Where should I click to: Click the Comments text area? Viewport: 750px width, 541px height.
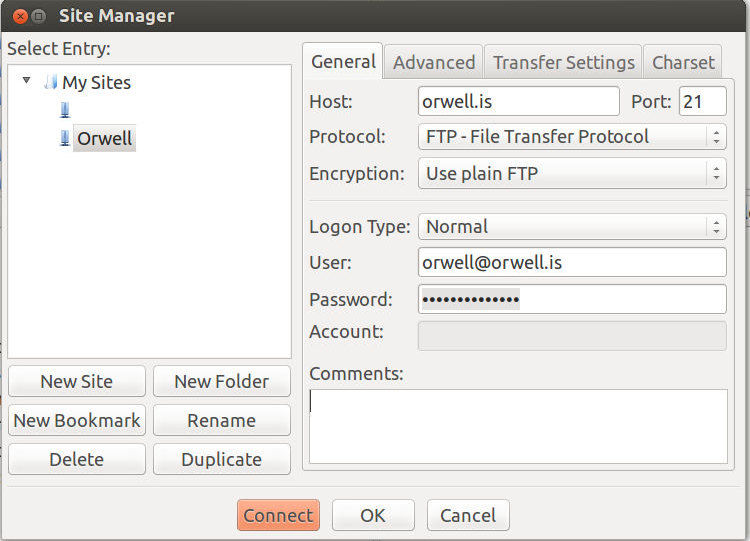pyautogui.click(x=518, y=426)
